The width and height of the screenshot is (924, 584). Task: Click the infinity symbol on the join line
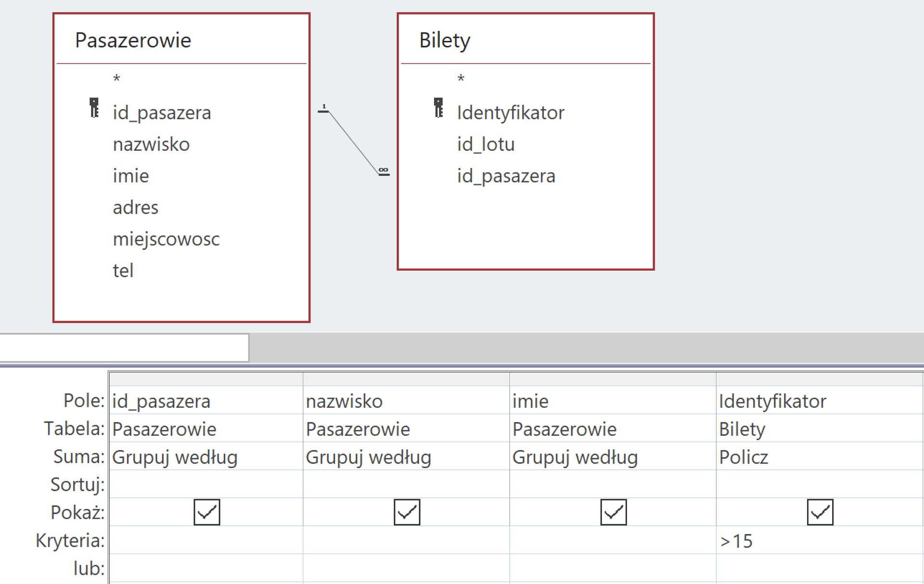384,169
